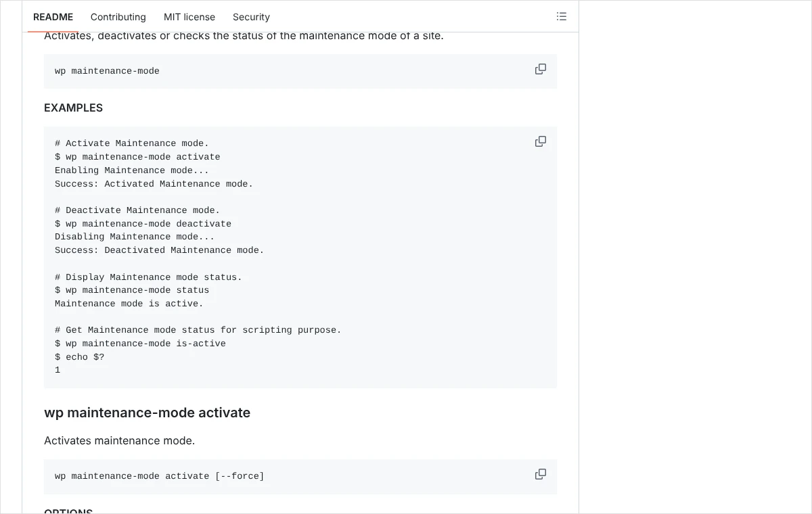The width and height of the screenshot is (812, 514).
Task: Click 'Success: Deactivated Maintenance mode.' line
Action: pos(160,250)
